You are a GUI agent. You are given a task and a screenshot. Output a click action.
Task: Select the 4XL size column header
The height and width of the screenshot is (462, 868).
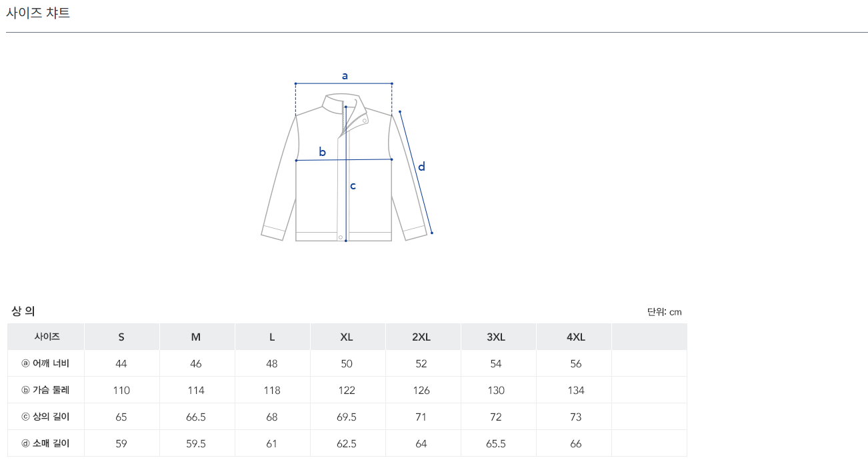576,337
